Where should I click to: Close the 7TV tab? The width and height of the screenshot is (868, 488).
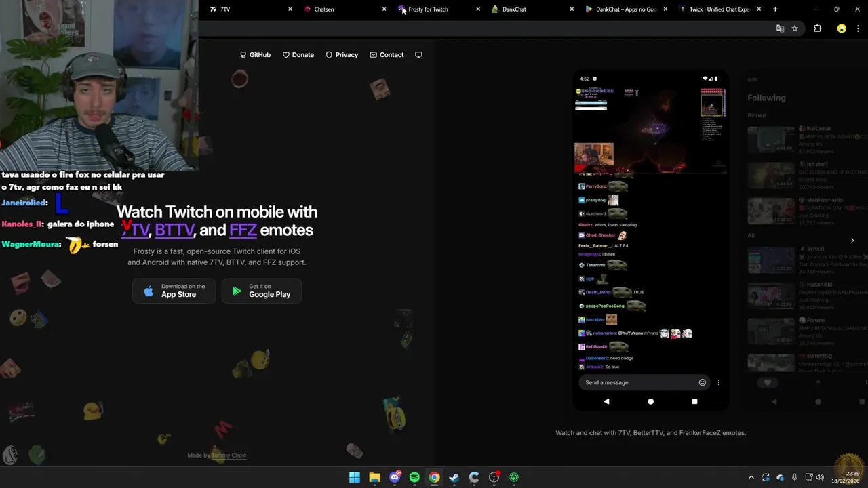(x=290, y=9)
